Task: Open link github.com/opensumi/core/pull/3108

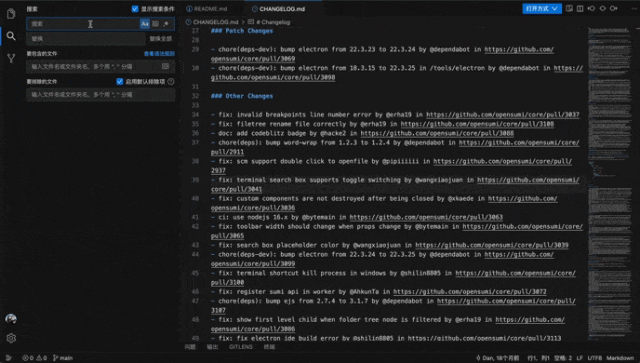Action: (x=477, y=124)
